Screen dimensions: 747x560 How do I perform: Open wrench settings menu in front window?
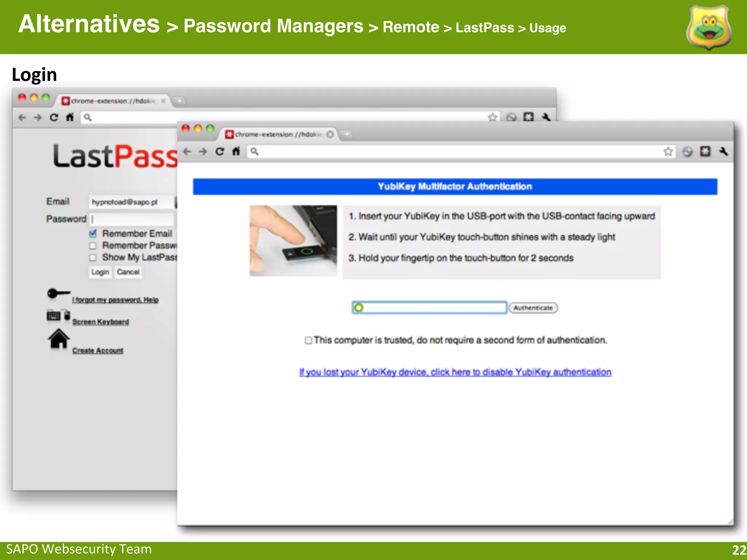[723, 151]
